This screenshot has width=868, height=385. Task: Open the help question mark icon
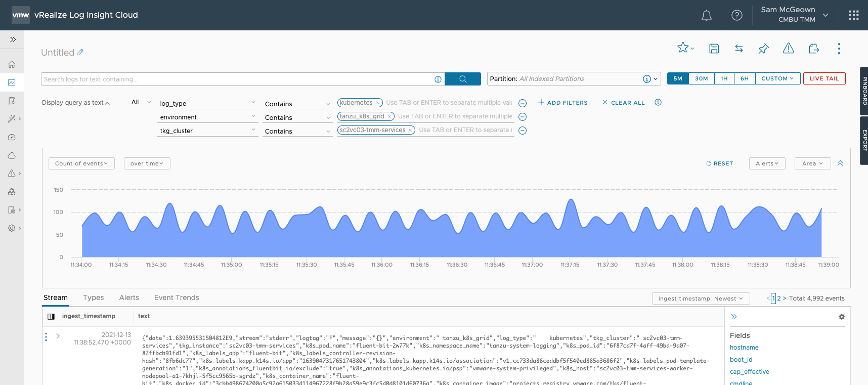(x=737, y=15)
